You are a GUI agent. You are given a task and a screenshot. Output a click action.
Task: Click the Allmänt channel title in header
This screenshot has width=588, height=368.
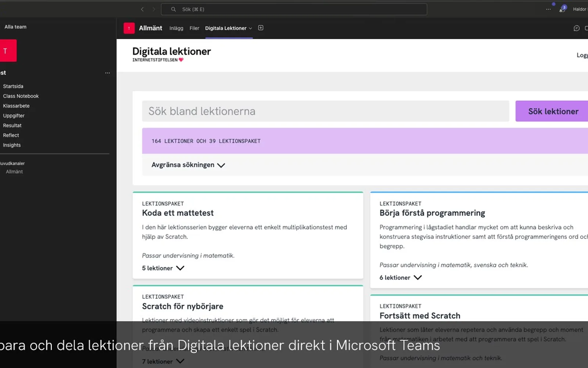[150, 28]
